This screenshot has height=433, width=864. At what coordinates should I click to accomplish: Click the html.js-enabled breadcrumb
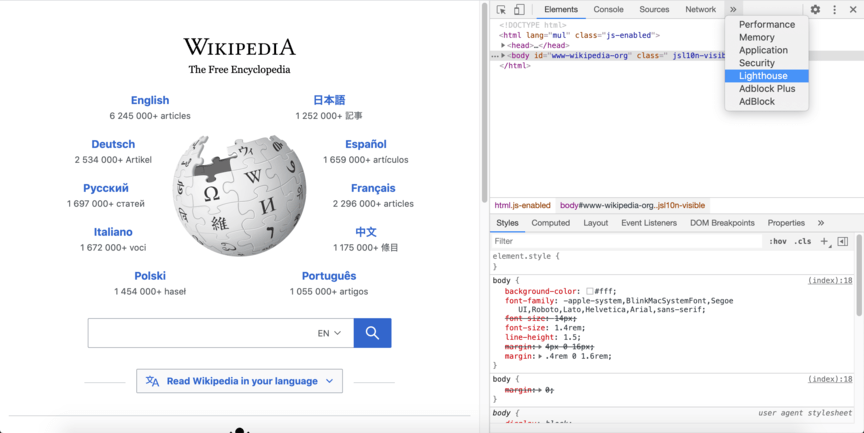tap(522, 205)
